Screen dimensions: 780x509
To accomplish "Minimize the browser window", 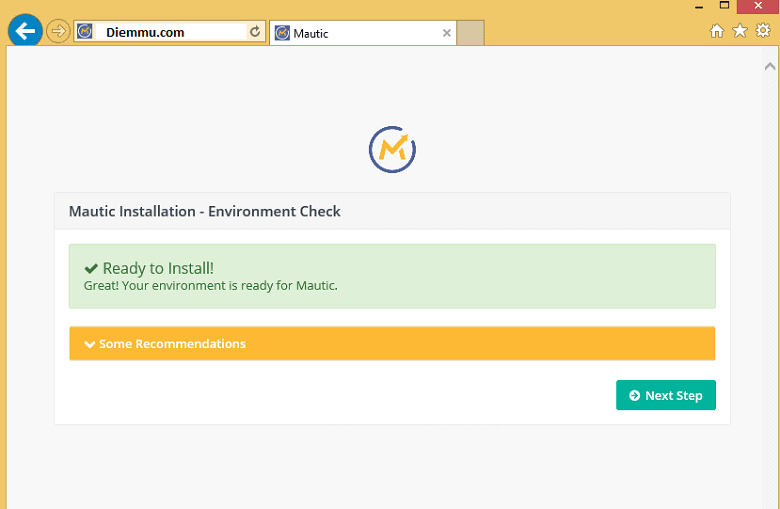I will point(699,6).
